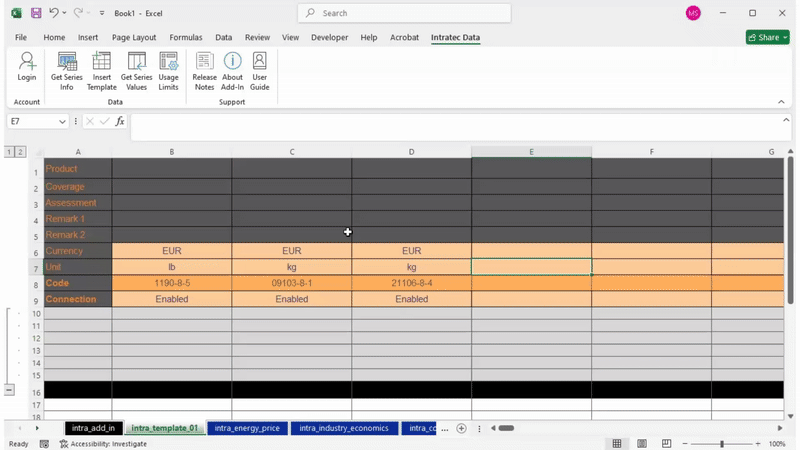Switch to Normal view in status bar

click(617, 444)
